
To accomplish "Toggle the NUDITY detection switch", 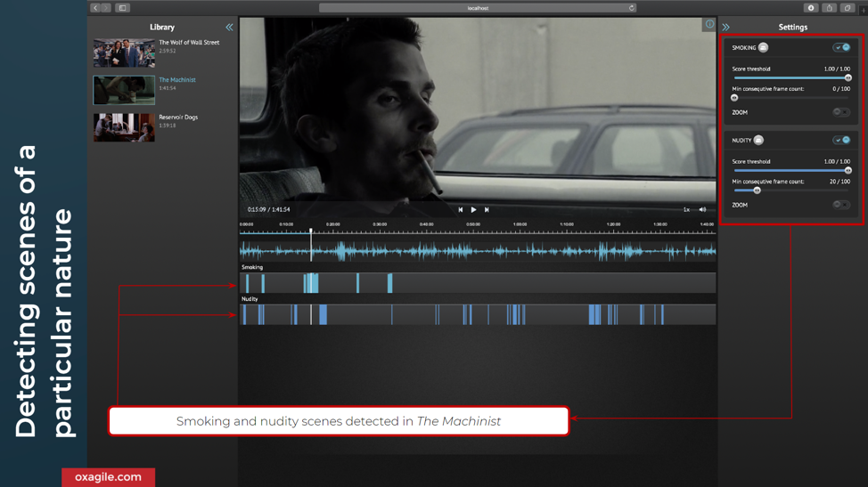I will (841, 141).
